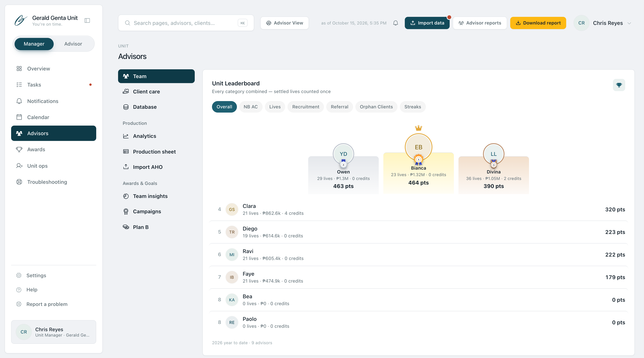The width and height of the screenshot is (644, 358).
Task: Select the NB AC leaderboard tab
Action: pos(251,107)
